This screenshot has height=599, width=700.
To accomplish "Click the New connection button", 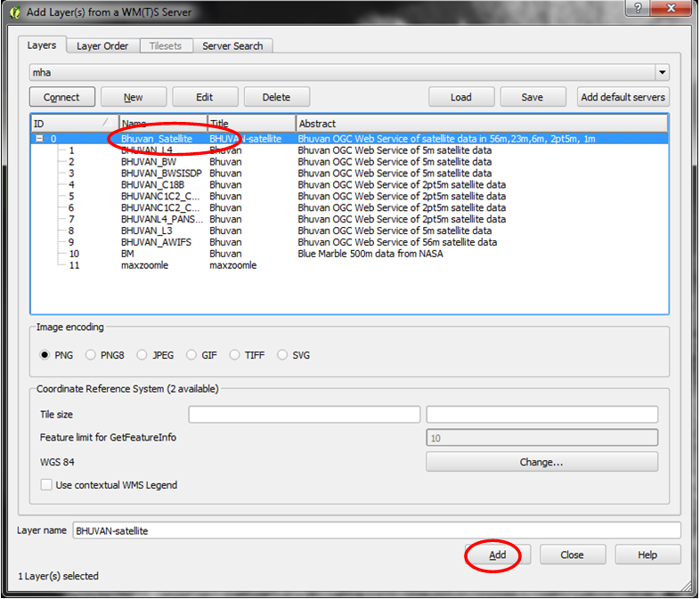I will 134,97.
